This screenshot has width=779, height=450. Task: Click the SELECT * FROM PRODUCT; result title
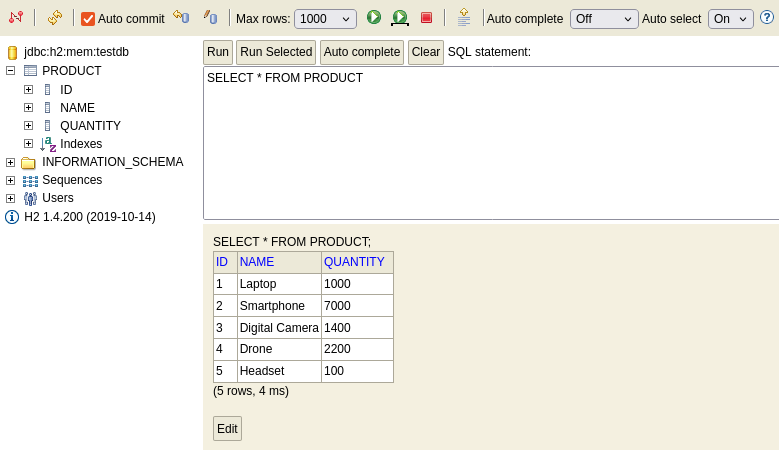(x=292, y=242)
